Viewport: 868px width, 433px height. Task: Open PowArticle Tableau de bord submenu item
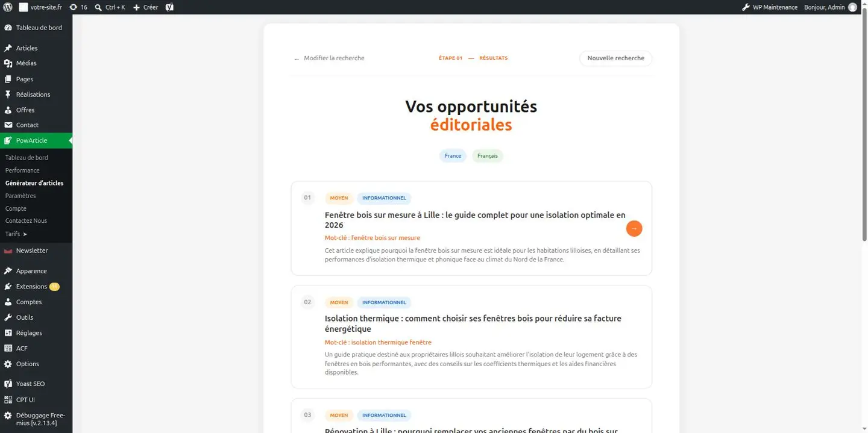tap(27, 158)
